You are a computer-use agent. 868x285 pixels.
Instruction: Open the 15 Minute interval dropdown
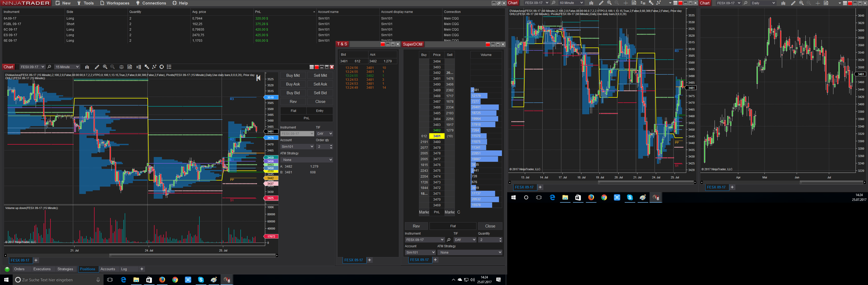coord(67,67)
